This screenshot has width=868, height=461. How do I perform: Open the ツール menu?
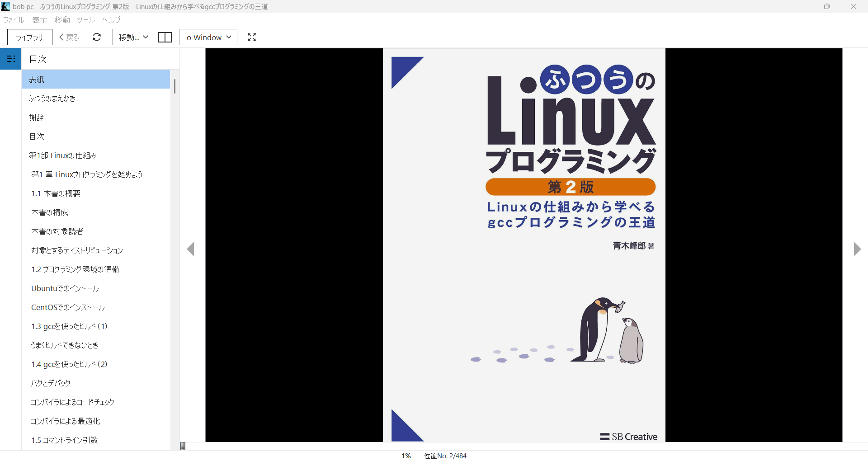pyautogui.click(x=86, y=20)
